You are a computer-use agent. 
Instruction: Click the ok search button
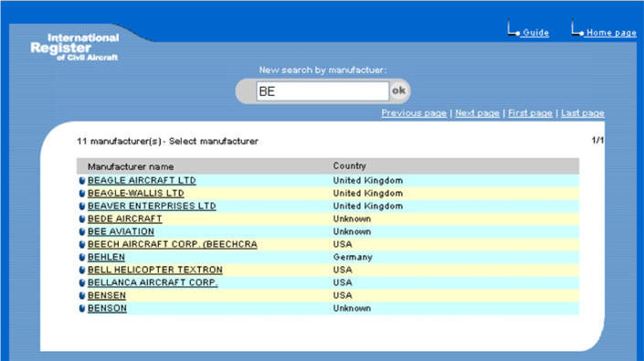point(398,90)
